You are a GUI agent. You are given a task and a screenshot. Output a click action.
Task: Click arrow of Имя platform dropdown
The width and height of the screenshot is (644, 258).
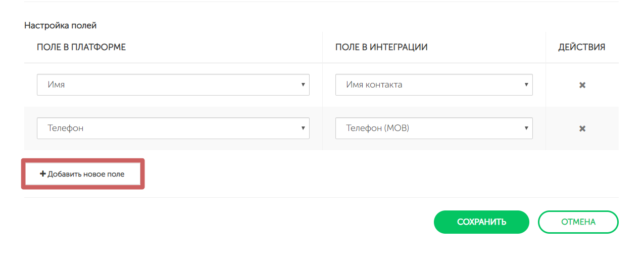pos(303,85)
